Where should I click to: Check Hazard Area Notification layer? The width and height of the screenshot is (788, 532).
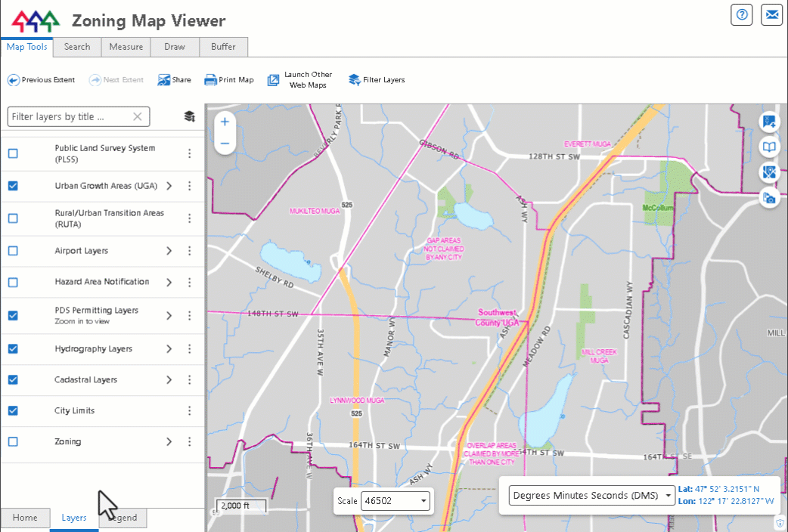[x=13, y=283]
